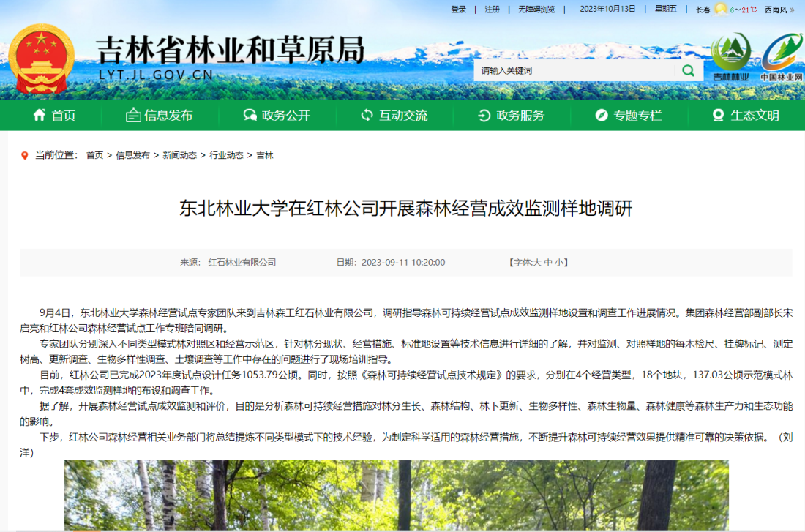The width and height of the screenshot is (805, 532).
Task: Click the green search magnifier icon
Action: click(x=688, y=70)
